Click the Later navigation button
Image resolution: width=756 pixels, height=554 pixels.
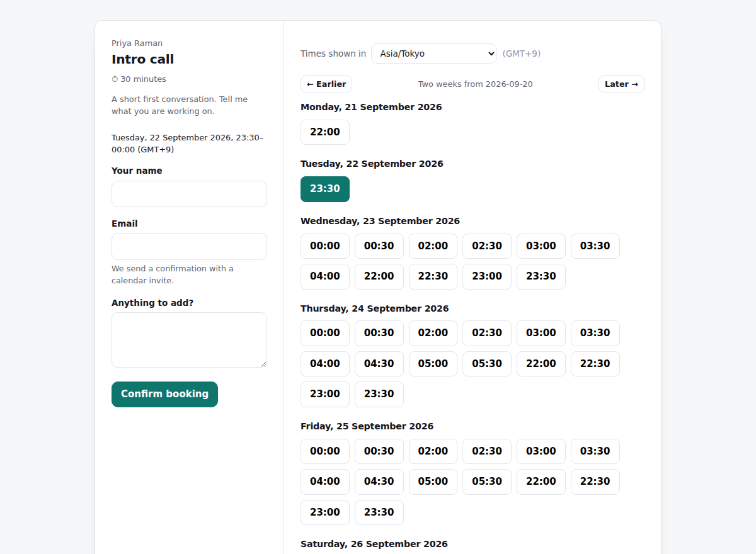(621, 84)
